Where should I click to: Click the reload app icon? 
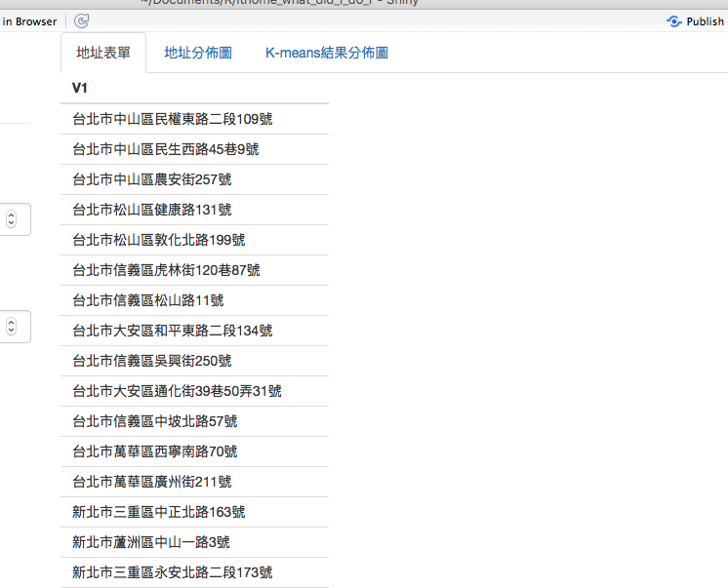[82, 20]
